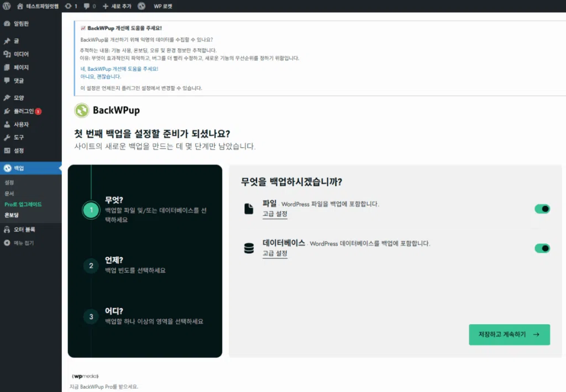Open the 도구 tools menu
Screen dimensions: 566x392
(x=19, y=137)
